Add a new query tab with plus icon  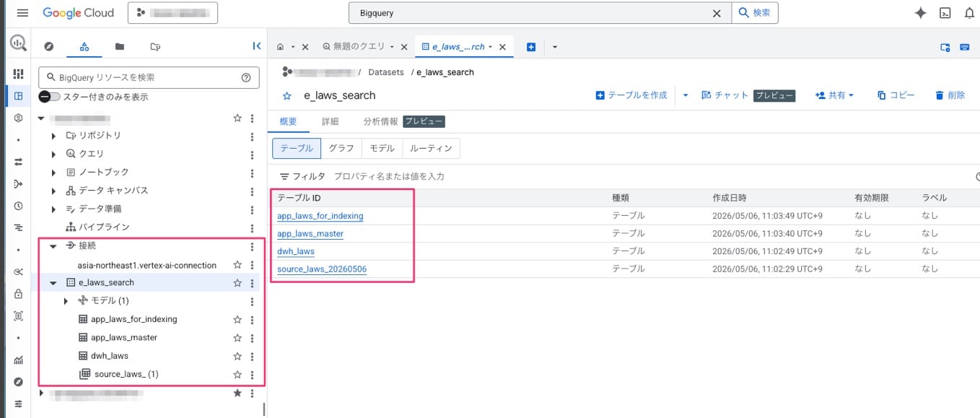click(x=531, y=47)
